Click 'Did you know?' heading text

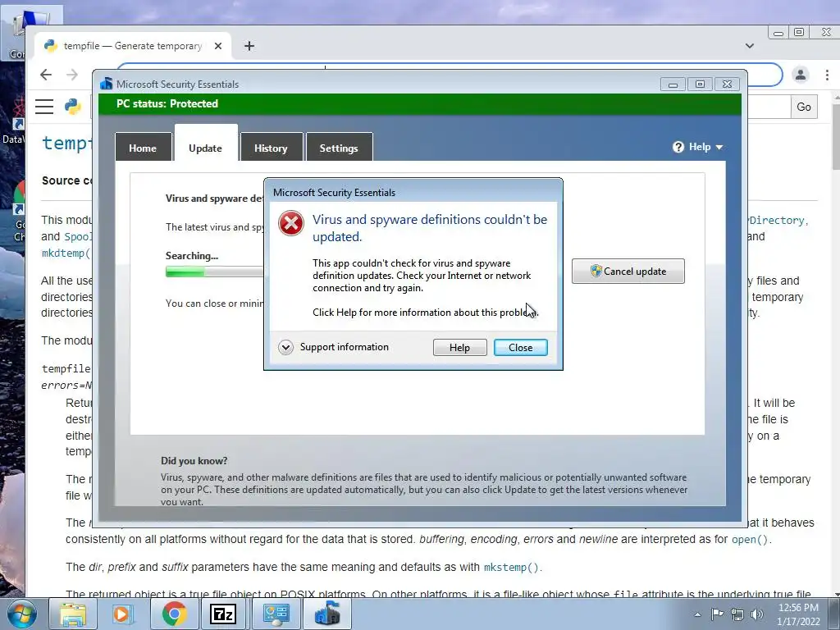194,461
